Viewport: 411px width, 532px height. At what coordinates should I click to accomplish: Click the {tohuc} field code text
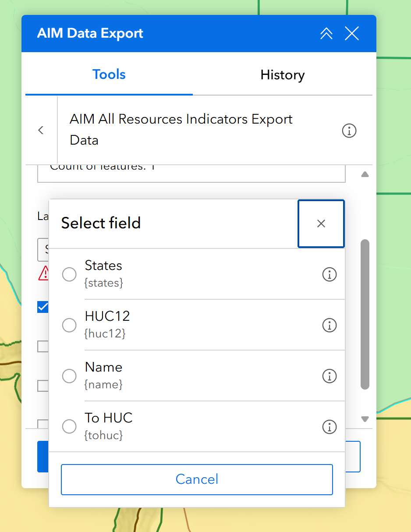click(103, 436)
